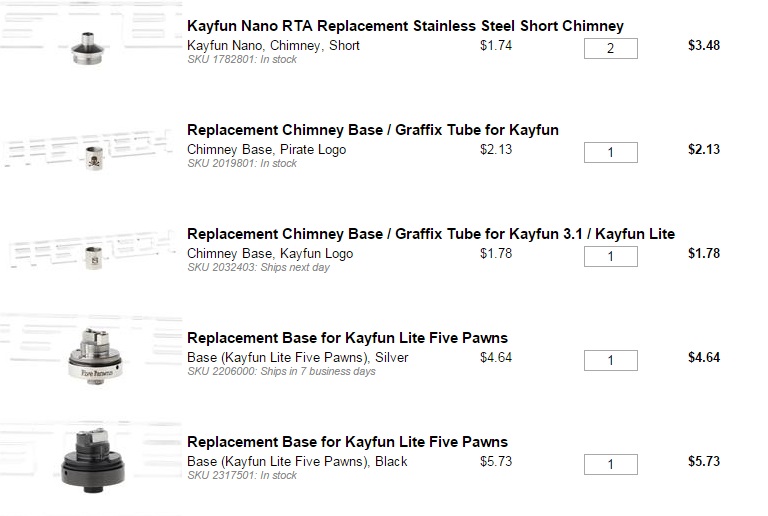Open the black Five Pawns base thumbnail
The image size is (768, 516).
(x=93, y=460)
